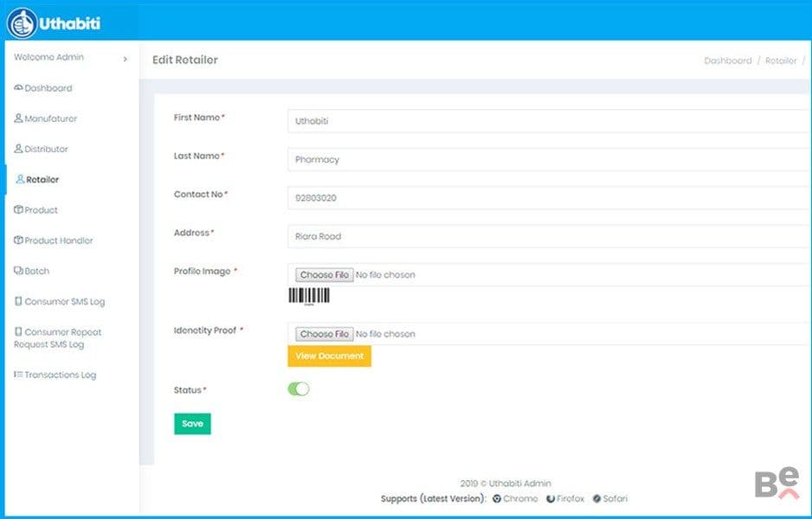The image size is (812, 519).
Task: Click the Address input field
Action: [550, 236]
